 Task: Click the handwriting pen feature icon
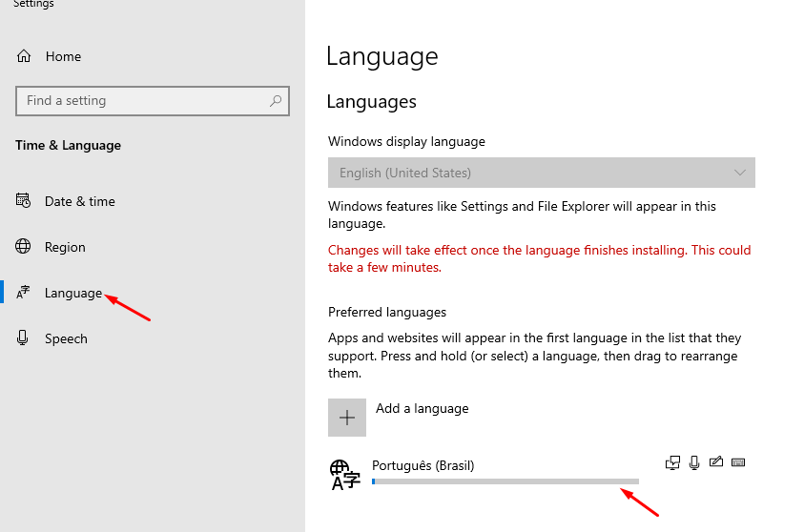(x=716, y=461)
